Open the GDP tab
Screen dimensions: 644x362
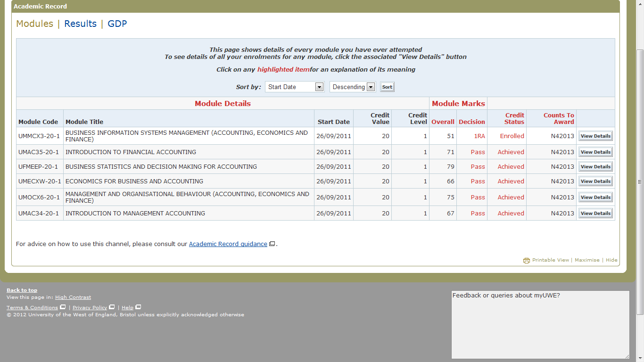point(117,24)
